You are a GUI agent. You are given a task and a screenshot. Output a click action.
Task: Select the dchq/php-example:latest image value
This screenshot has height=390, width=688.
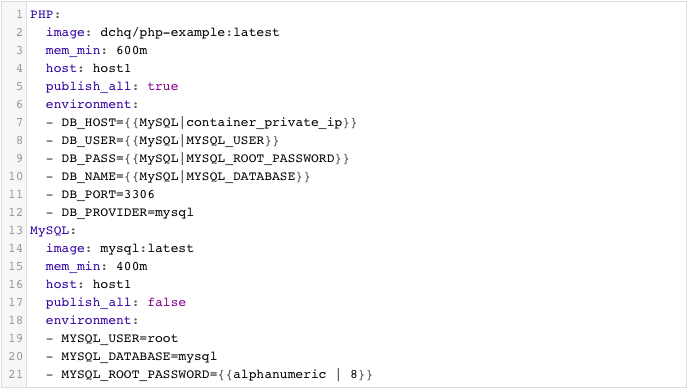pos(190,32)
